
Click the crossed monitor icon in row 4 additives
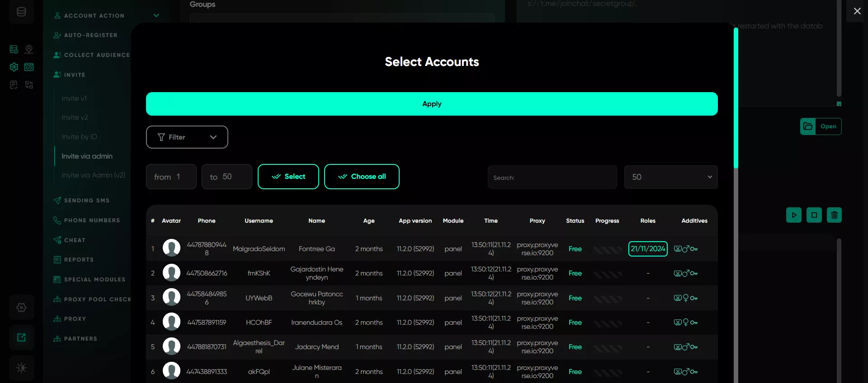point(678,322)
